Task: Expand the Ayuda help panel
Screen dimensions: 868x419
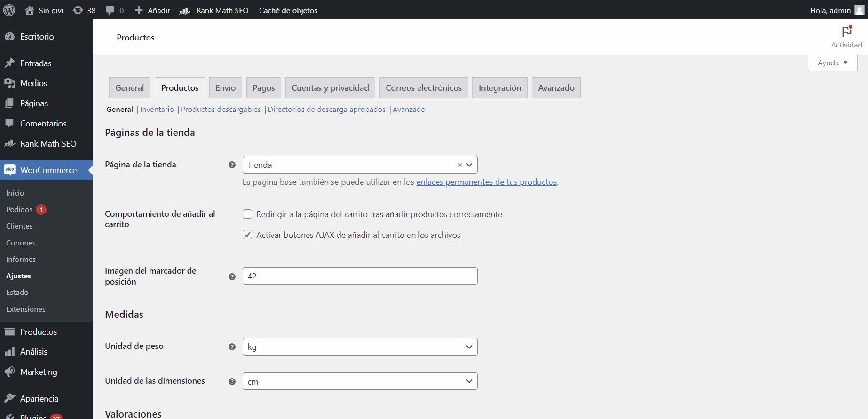Action: 832,63
